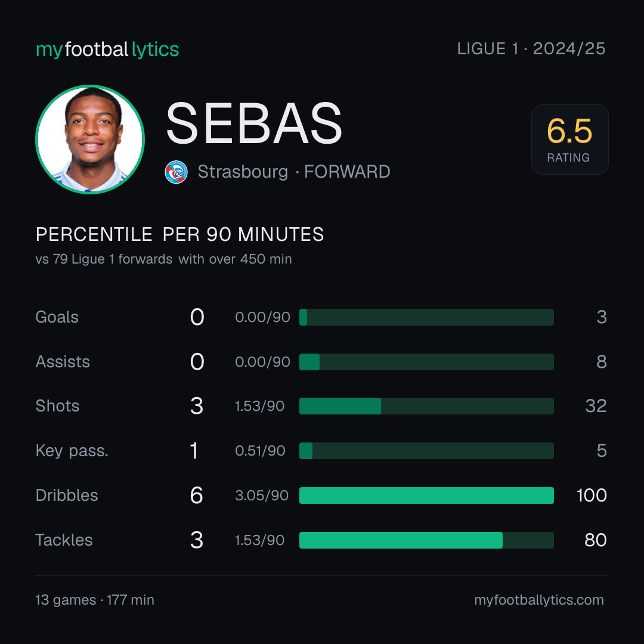644x644 pixels.
Task: Click the Dribbles stat label
Action: (x=67, y=496)
